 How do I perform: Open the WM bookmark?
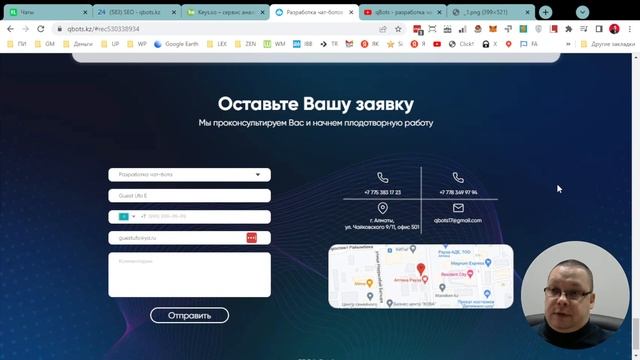point(274,44)
